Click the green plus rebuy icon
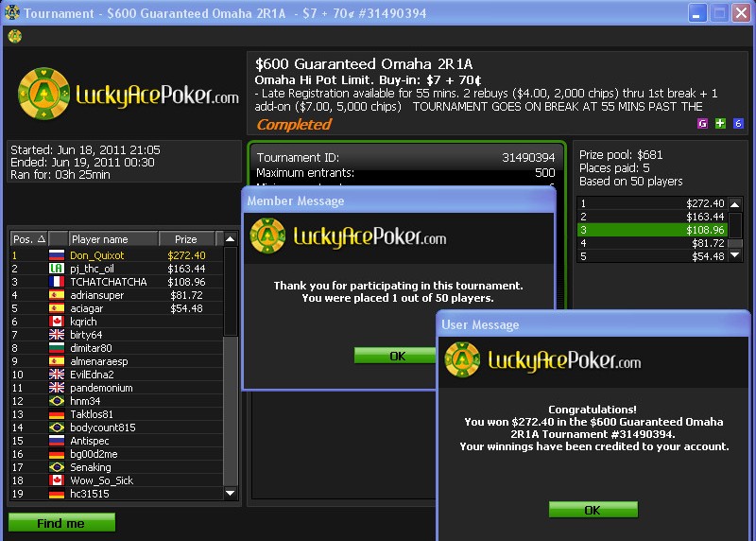Screen dimensions: 756x541 pyautogui.click(x=720, y=124)
